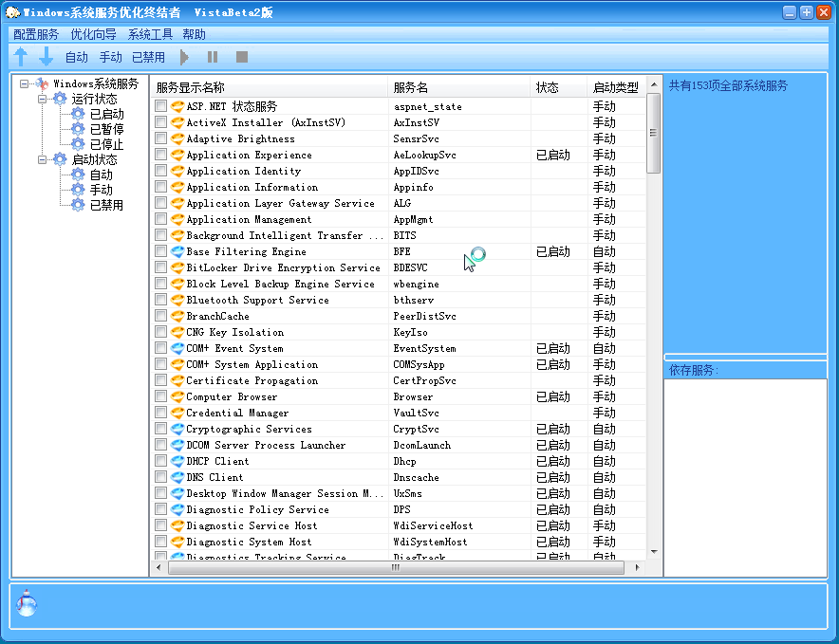Collapse the Windows系统服务 root tree node
This screenshot has height=644, width=839.
pos(25,83)
